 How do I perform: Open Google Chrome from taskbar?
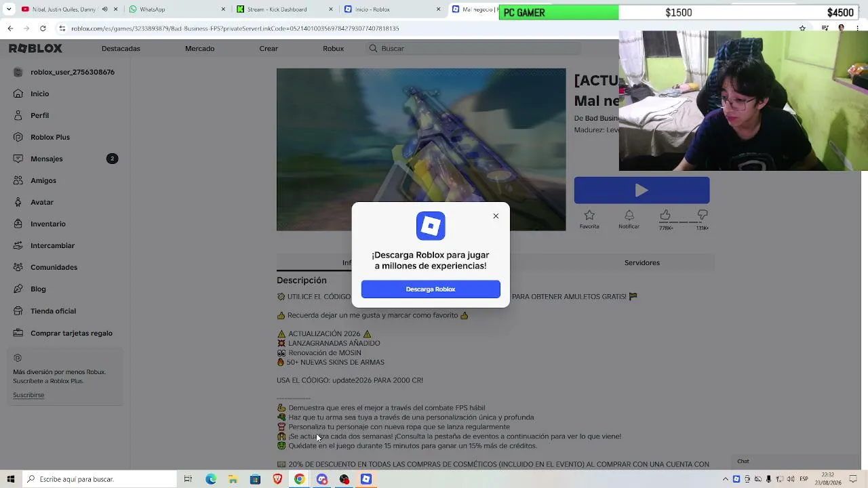click(x=299, y=479)
